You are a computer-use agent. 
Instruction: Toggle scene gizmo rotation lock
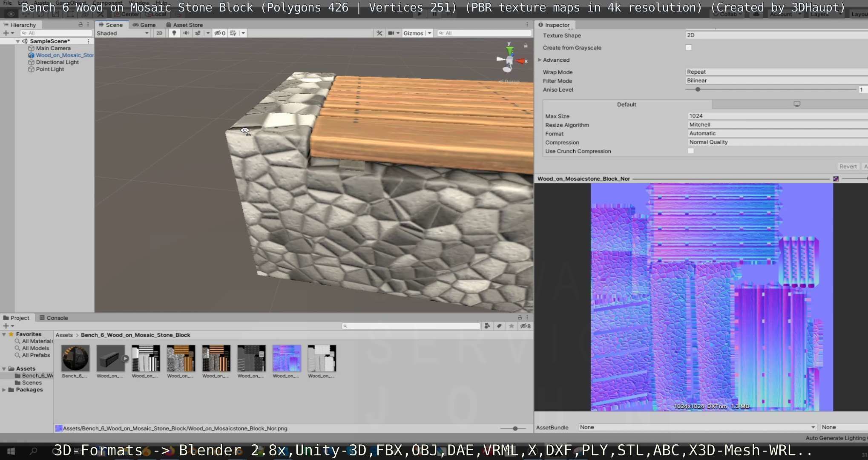(526, 46)
